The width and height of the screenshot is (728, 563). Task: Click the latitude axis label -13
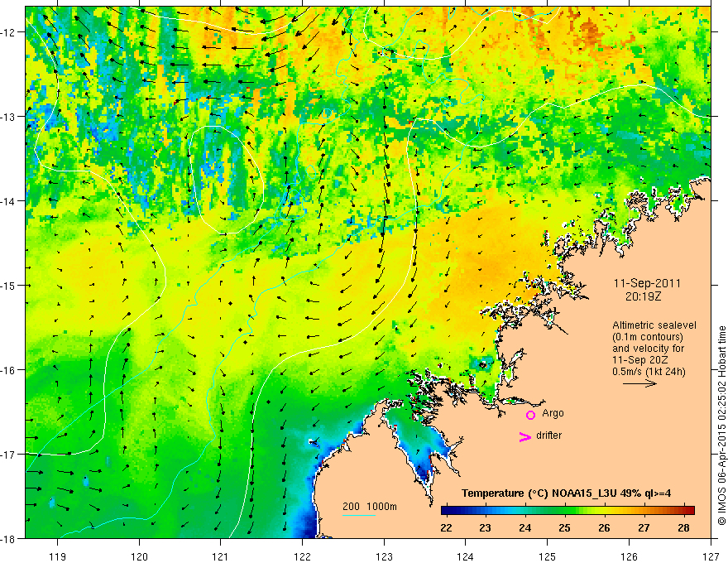click(9, 117)
